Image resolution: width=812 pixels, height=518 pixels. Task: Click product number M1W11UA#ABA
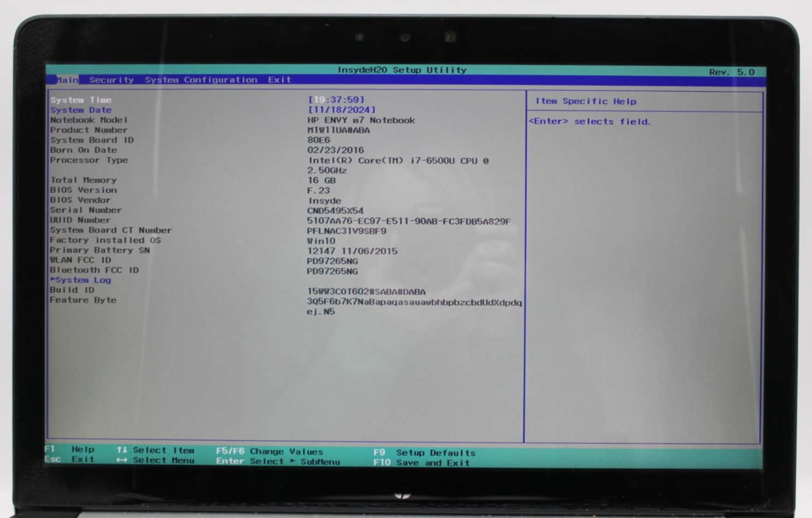[x=338, y=131]
